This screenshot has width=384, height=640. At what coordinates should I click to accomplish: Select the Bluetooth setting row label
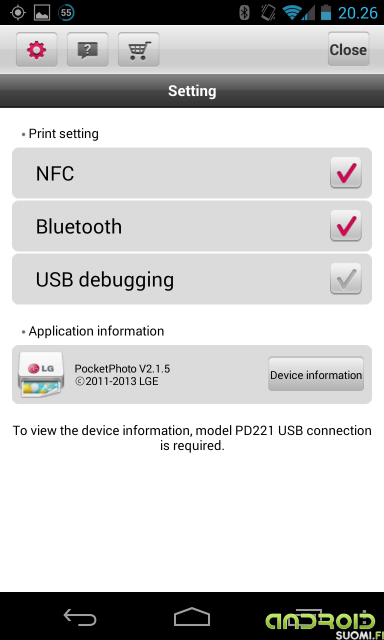tap(79, 227)
